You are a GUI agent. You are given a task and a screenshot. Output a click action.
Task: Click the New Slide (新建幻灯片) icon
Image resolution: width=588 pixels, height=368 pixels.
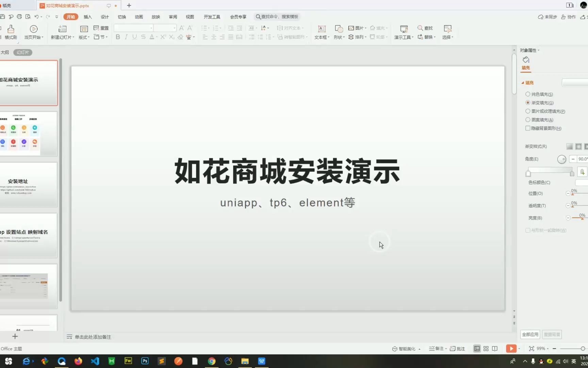(x=63, y=29)
